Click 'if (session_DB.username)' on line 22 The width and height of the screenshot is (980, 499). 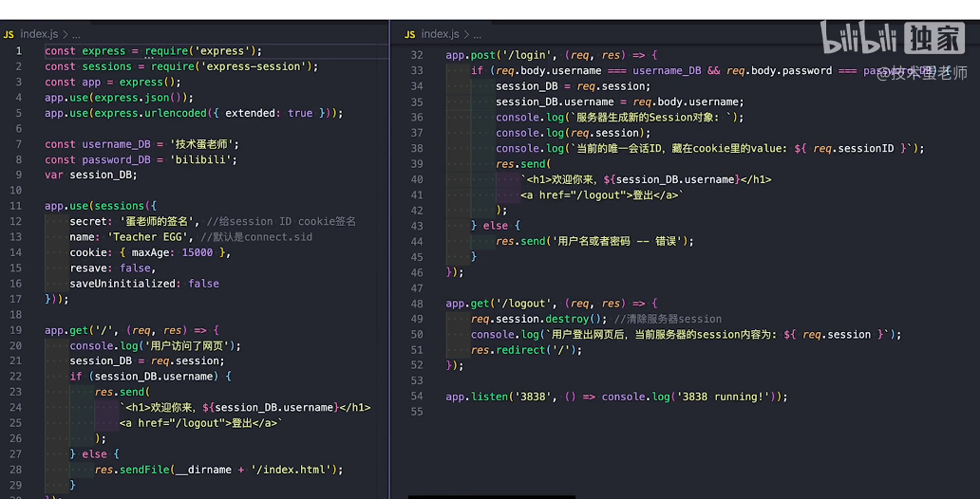click(x=144, y=377)
